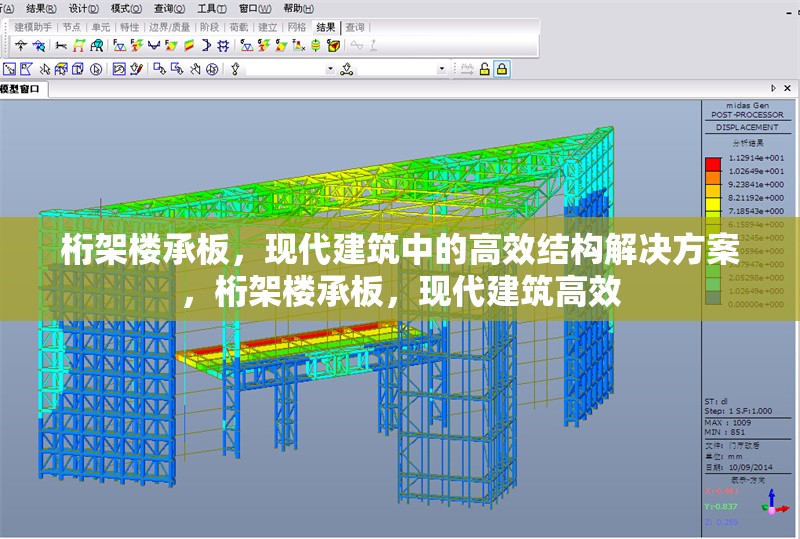Click the DISPLACEMENT legend title text
This screenshot has width=800, height=539.
click(747, 128)
